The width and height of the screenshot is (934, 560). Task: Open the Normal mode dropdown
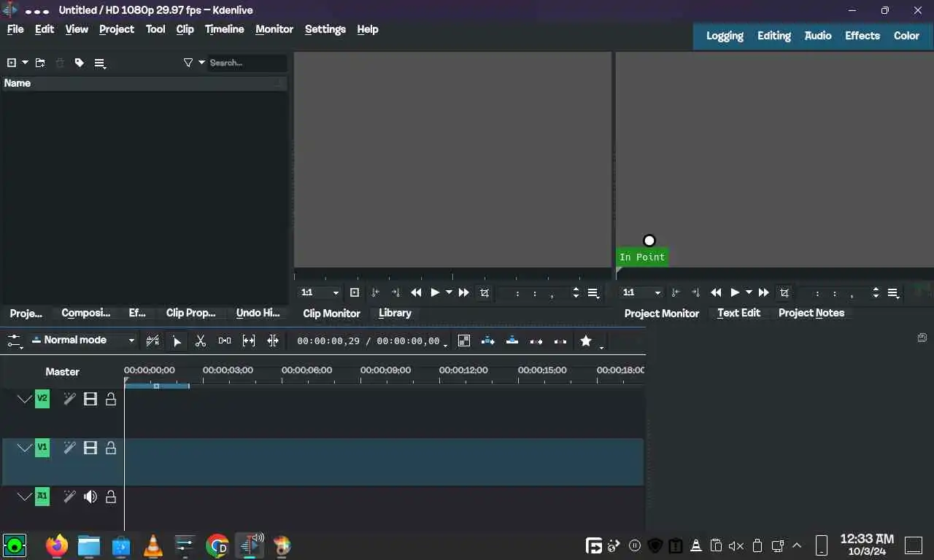coord(83,340)
